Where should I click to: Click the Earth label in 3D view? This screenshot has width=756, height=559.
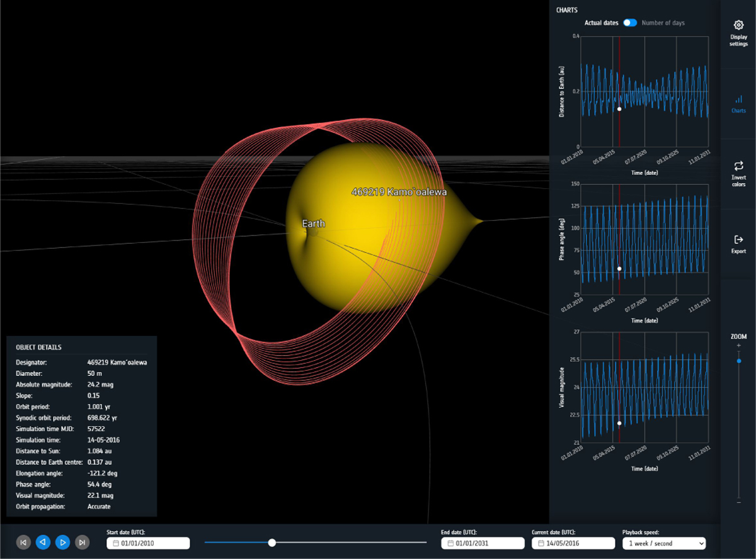[313, 223]
